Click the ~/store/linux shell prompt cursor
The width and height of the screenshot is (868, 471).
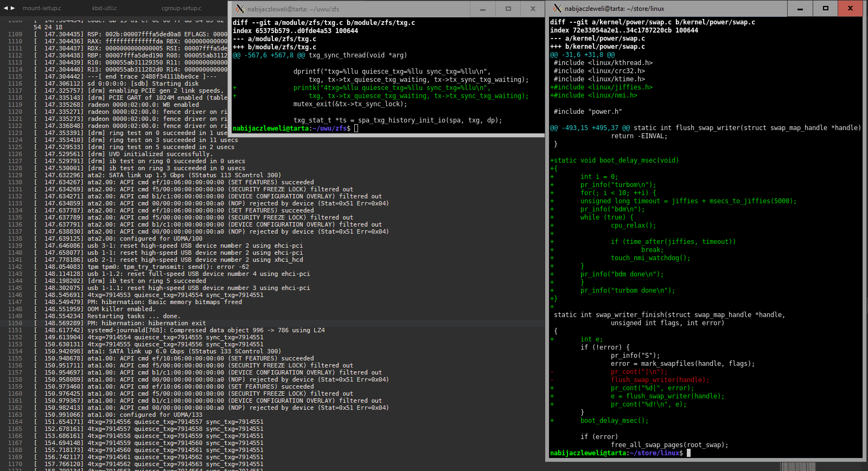tap(688, 453)
